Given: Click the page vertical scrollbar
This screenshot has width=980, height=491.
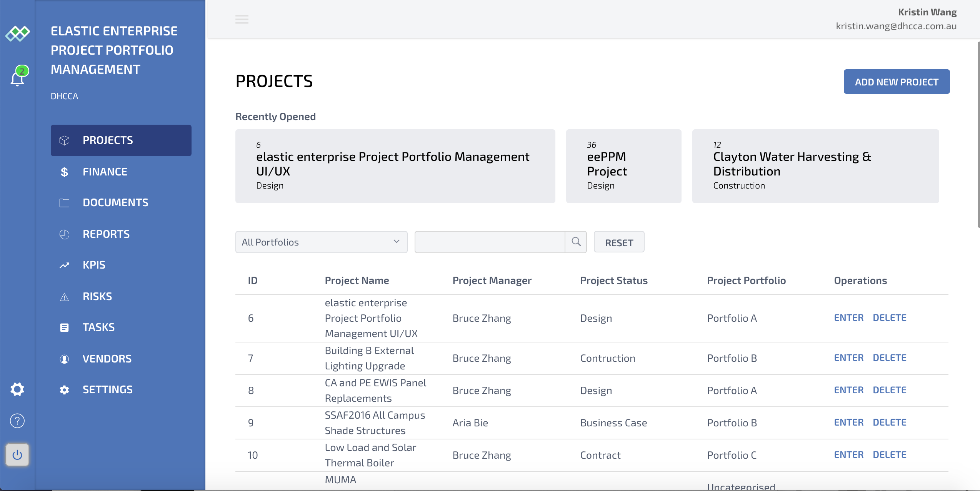Looking at the screenshot, I should click(978, 135).
